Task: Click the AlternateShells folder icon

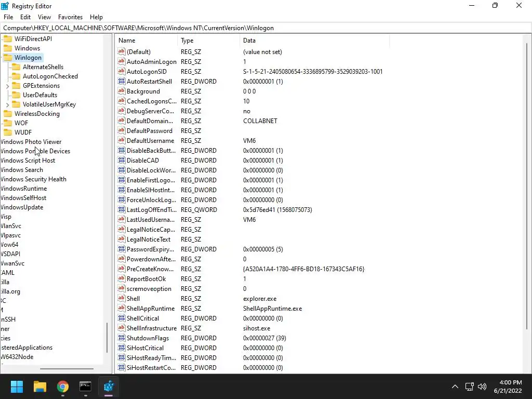Action: 16,67
